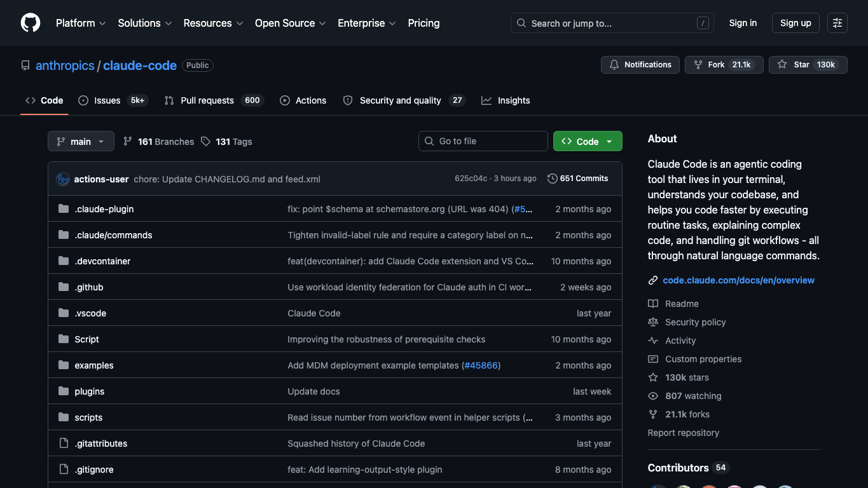Expand the Enterprise menu
This screenshot has width=868, height=488.
tap(367, 23)
